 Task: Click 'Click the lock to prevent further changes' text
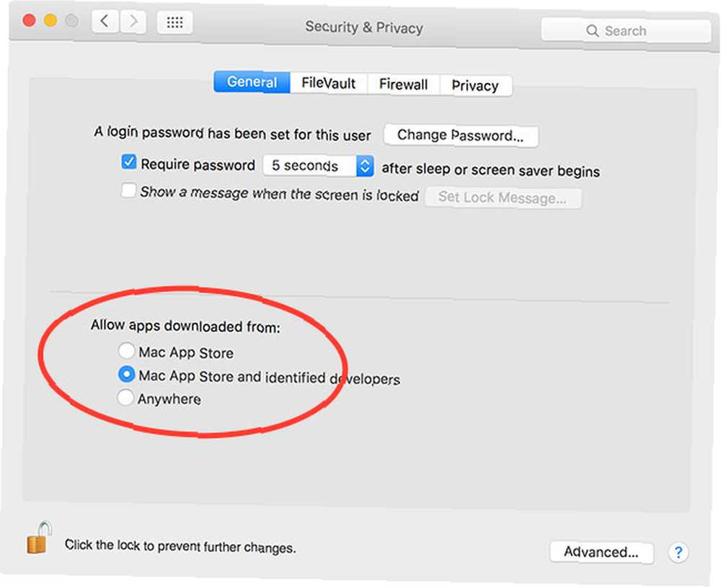(x=180, y=546)
